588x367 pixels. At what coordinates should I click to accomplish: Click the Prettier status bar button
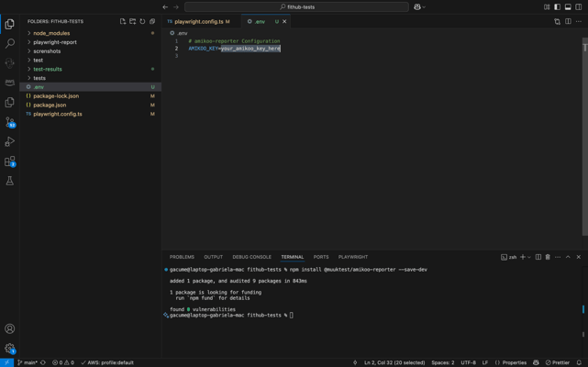coord(558,362)
